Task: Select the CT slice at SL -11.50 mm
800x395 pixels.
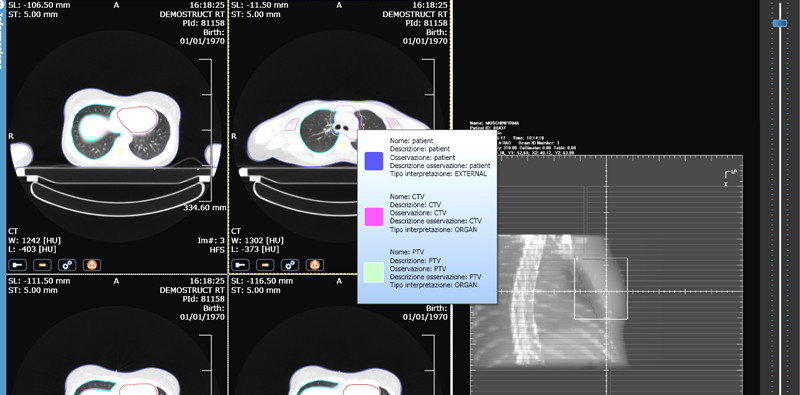Action: tap(339, 137)
